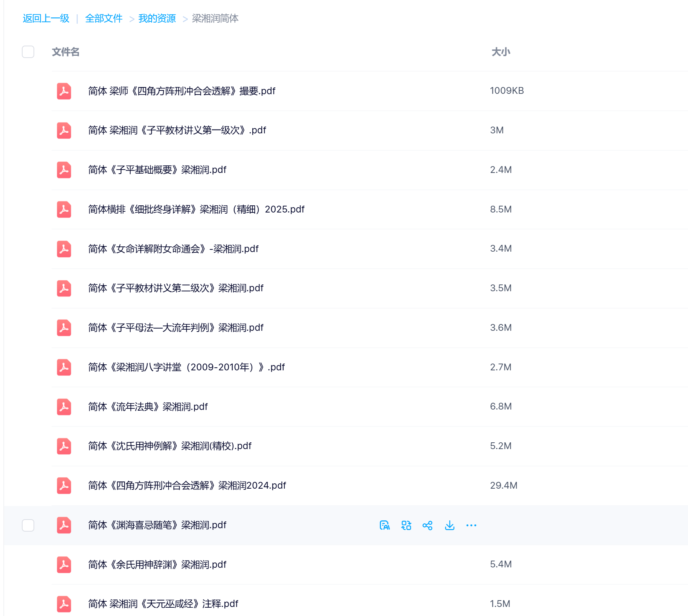688x616 pixels.
Task: Open 简体《沈氏用神例解》梁湘润(精校).pdf
Action: [x=169, y=446]
